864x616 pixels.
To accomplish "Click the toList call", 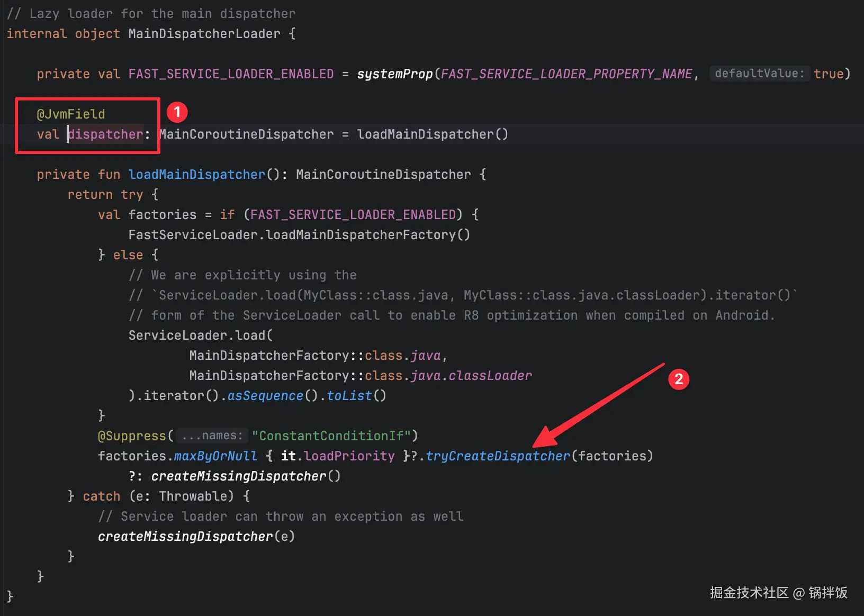I will (x=349, y=396).
